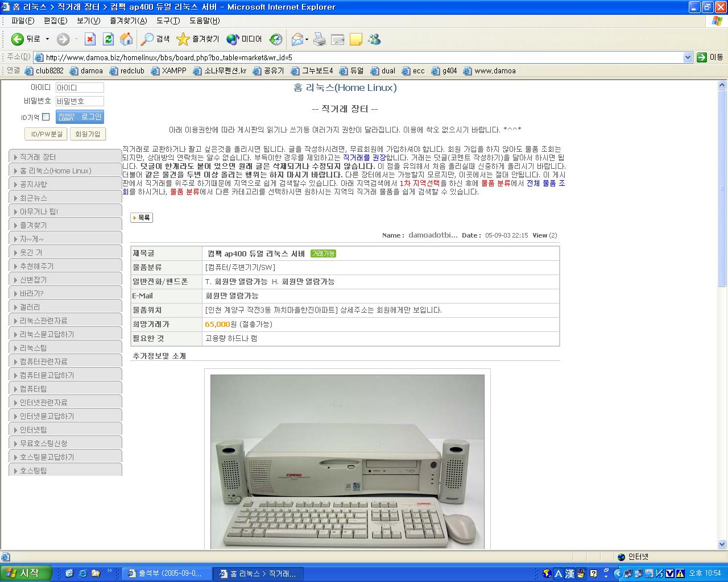Open 직거래 장터 in the sidebar menu
Viewport: 728px width, 582px height.
pos(65,157)
